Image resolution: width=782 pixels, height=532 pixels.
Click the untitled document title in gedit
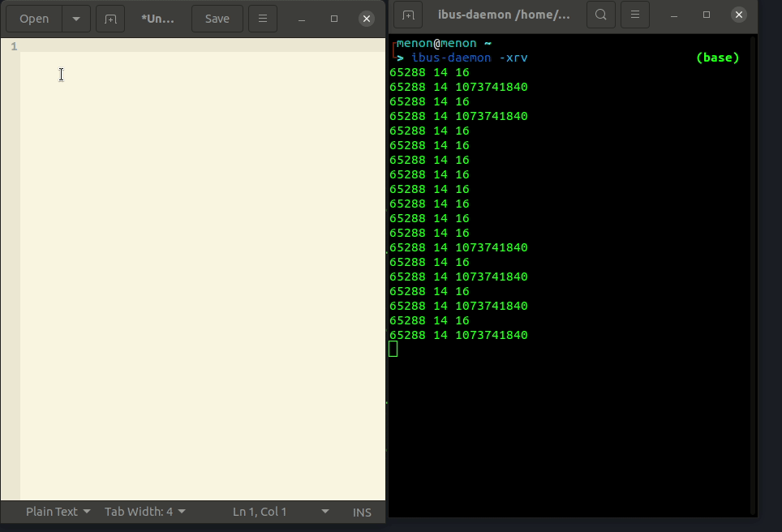click(157, 19)
